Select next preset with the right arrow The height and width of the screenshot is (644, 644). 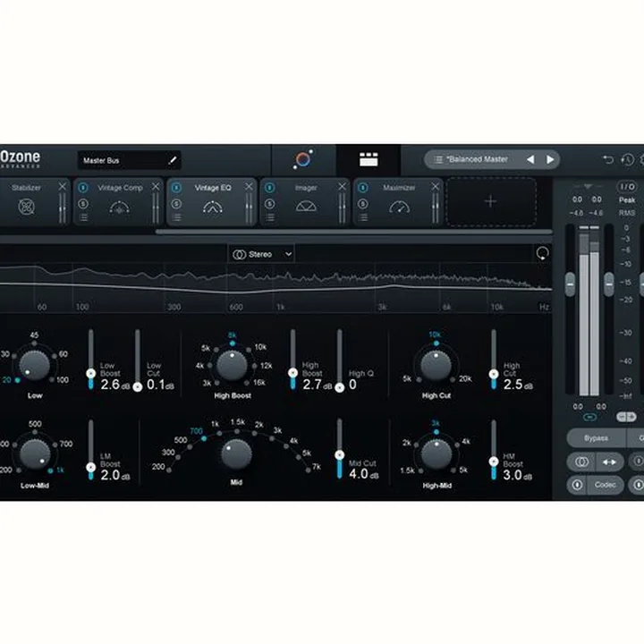[x=550, y=159]
